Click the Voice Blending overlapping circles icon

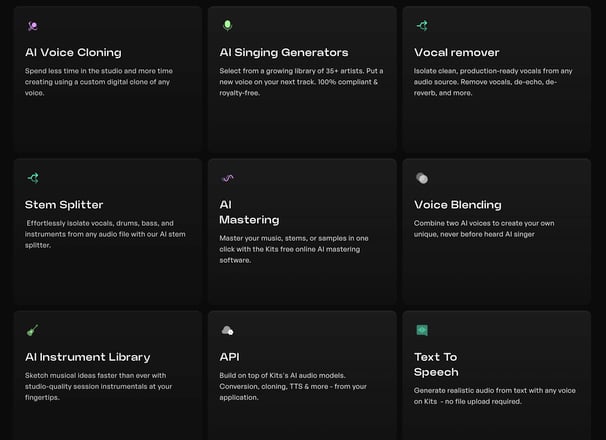422,178
